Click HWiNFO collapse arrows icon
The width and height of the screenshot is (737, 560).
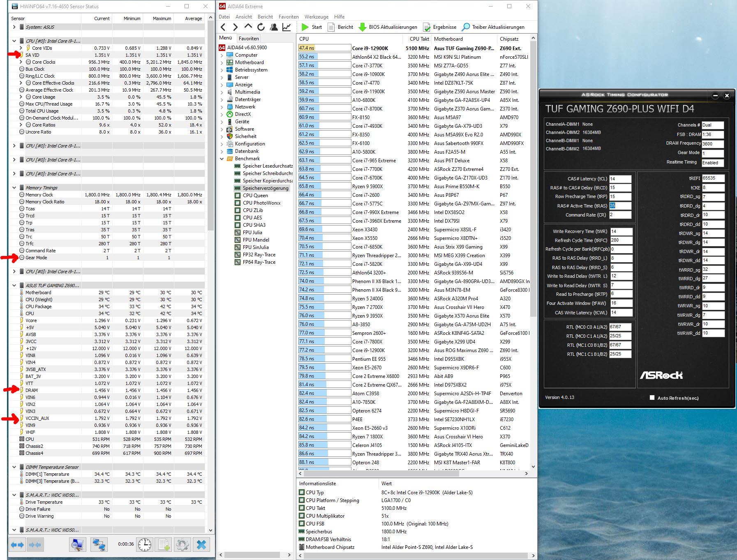tap(35, 545)
